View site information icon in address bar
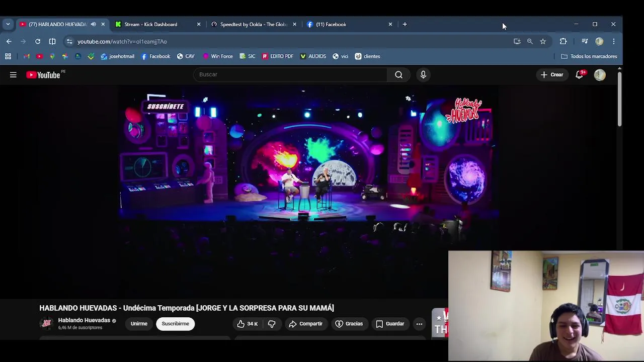 pos(69,41)
